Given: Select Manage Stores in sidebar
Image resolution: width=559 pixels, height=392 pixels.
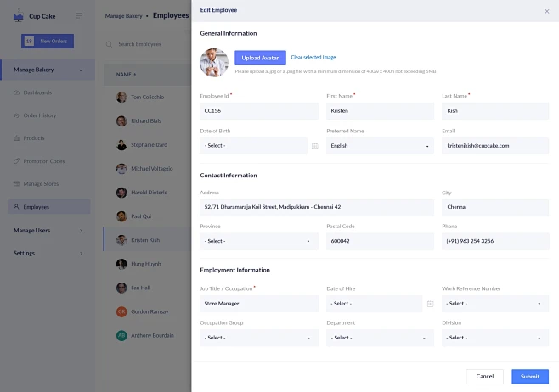Looking at the screenshot, I should (x=41, y=184).
